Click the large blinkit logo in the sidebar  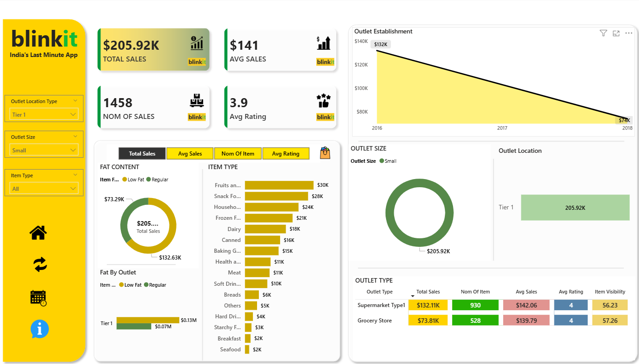pos(44,38)
